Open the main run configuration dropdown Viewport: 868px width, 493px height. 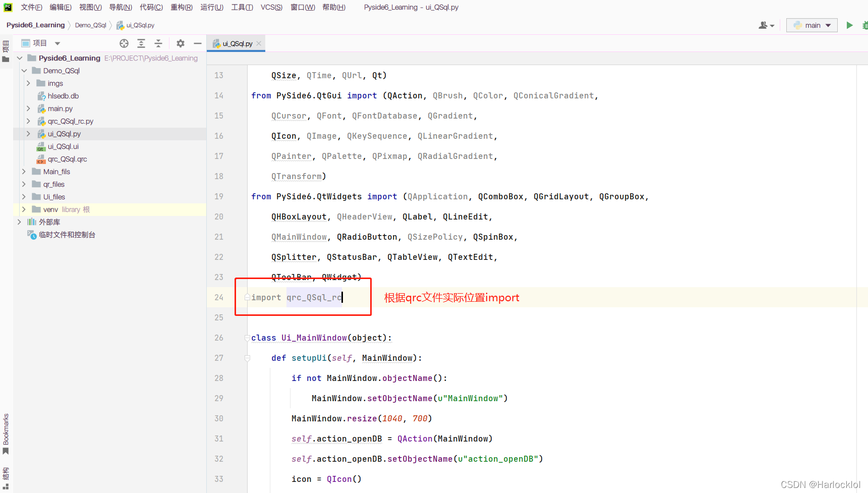click(812, 25)
